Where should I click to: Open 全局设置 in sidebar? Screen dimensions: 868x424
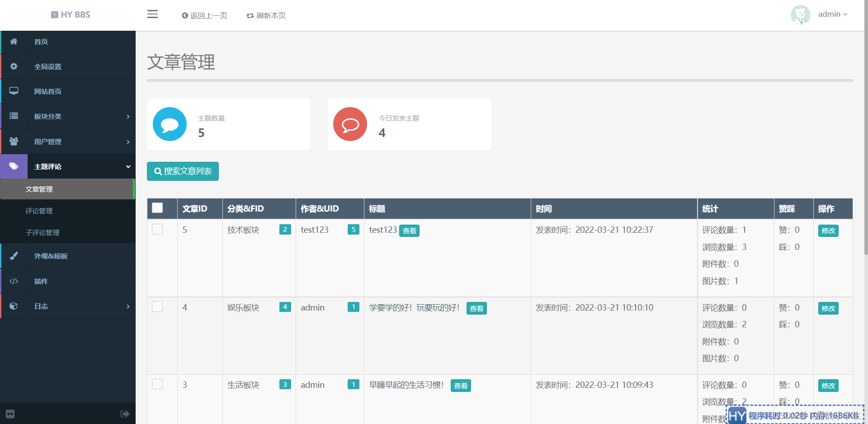68,66
